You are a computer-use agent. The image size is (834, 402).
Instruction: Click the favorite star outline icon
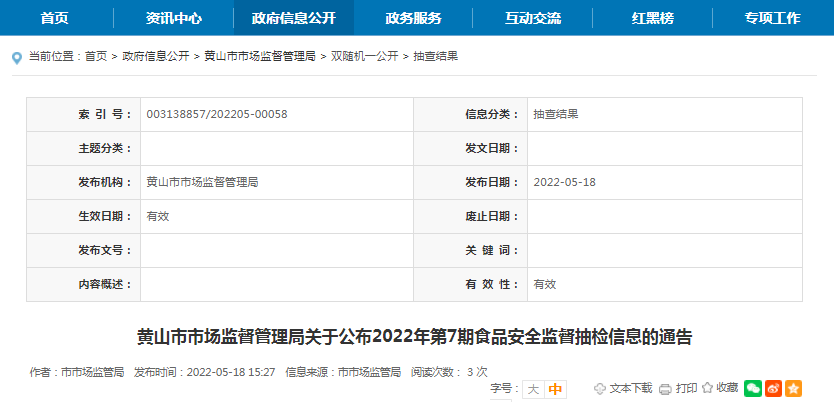pos(707,388)
